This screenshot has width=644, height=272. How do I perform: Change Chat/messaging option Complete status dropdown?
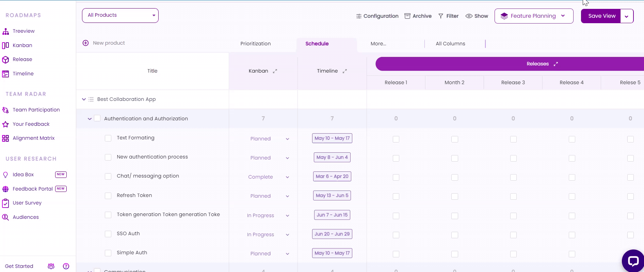tap(269, 177)
